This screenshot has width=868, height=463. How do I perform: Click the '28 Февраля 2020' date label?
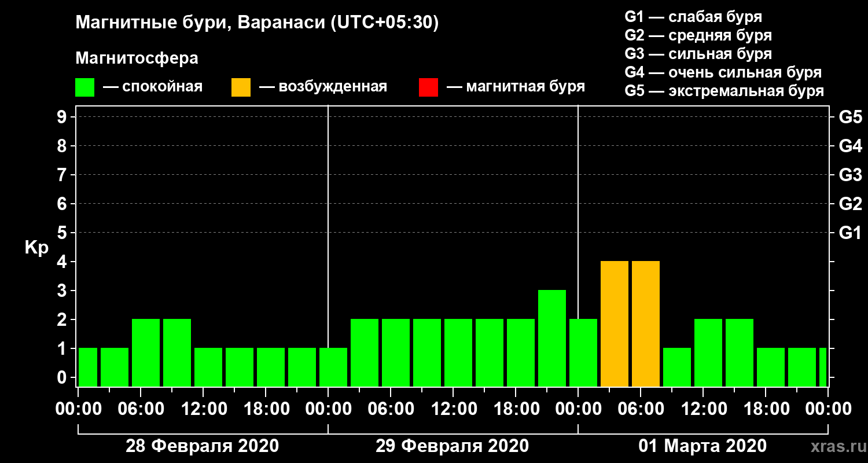pyautogui.click(x=203, y=446)
